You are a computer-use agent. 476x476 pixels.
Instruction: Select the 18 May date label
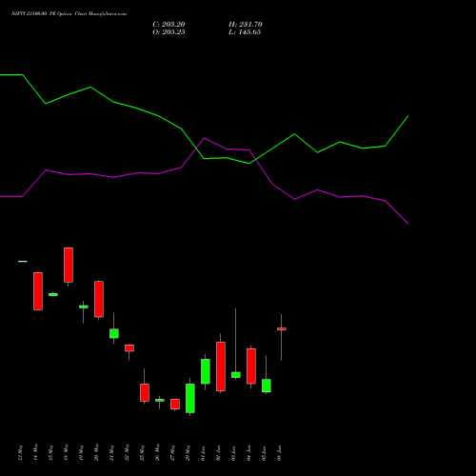[x=67, y=452]
